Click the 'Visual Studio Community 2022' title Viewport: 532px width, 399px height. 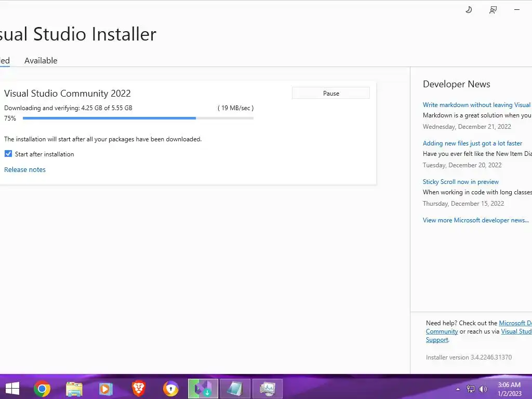click(x=67, y=94)
